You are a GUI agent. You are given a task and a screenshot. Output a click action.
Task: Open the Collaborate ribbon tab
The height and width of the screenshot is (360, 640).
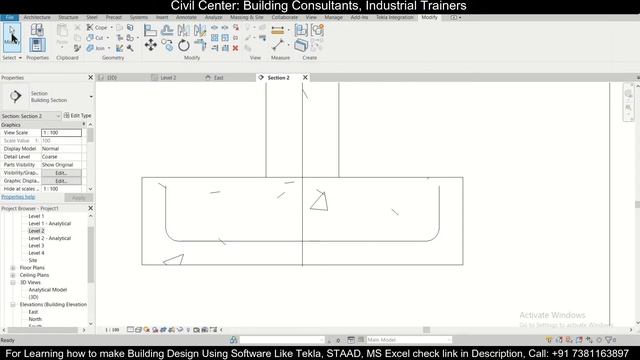coord(284,18)
